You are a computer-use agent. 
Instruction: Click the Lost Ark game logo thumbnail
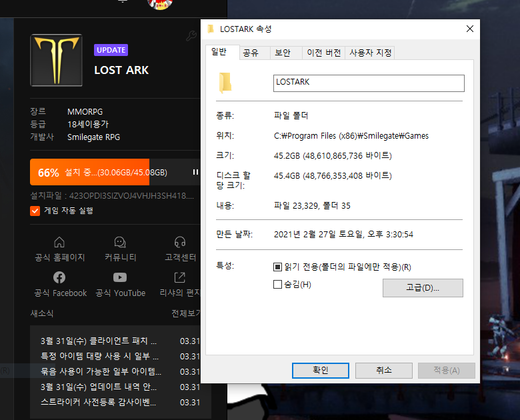coord(57,60)
